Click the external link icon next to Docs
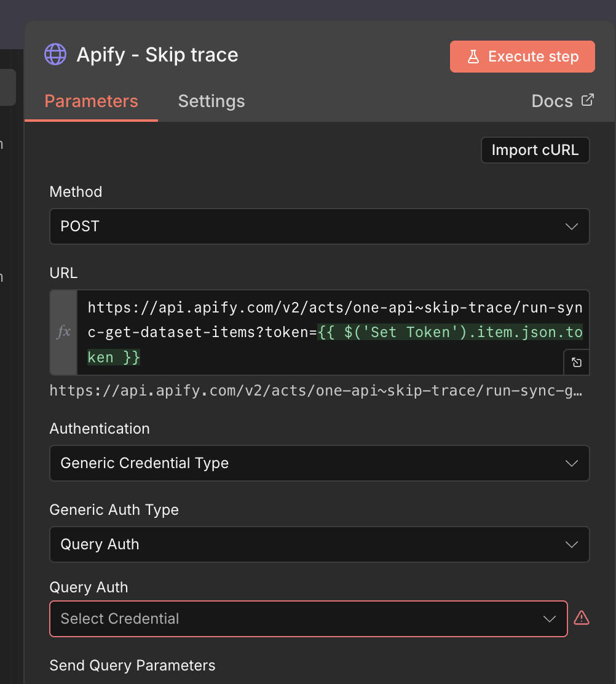616x684 pixels. pos(588,100)
